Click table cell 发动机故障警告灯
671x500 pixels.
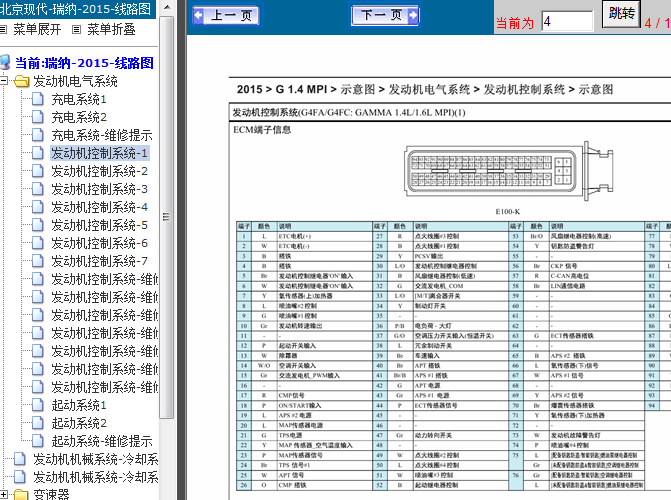click(x=597, y=435)
